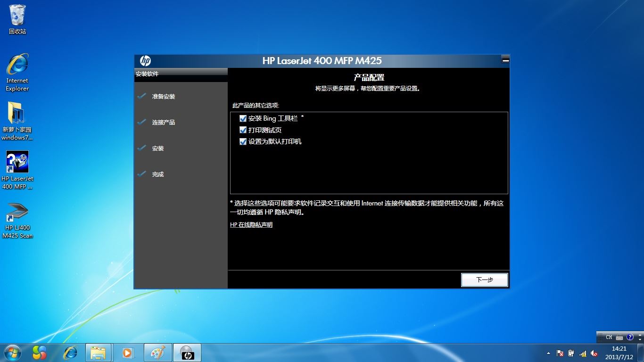This screenshot has height=362, width=644.
Task: Open the HP 在线隐私声明 link
Action: [251, 225]
